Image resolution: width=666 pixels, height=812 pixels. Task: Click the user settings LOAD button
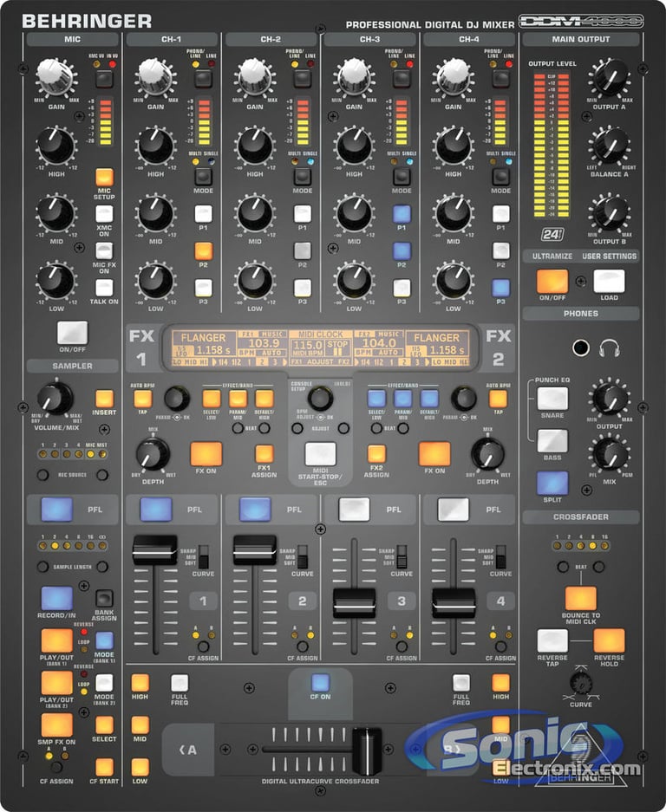pos(609,281)
